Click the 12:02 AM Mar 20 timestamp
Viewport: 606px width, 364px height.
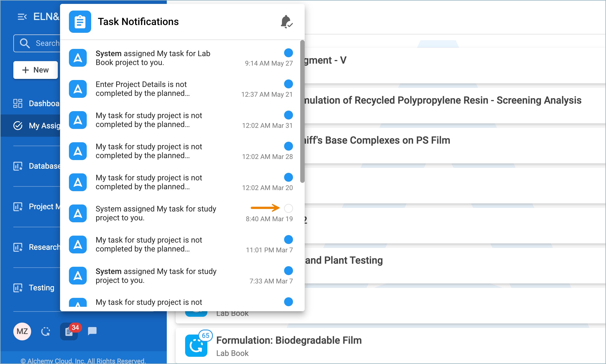pyautogui.click(x=267, y=188)
